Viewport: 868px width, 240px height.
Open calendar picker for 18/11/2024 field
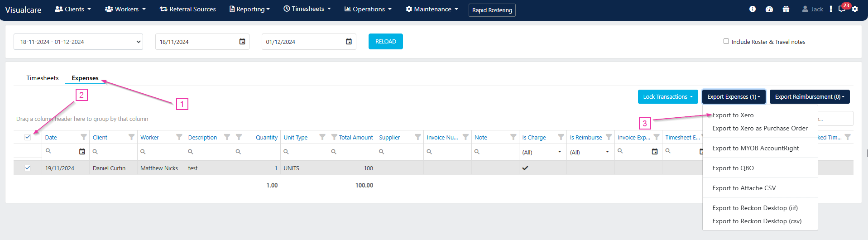pyautogui.click(x=242, y=42)
